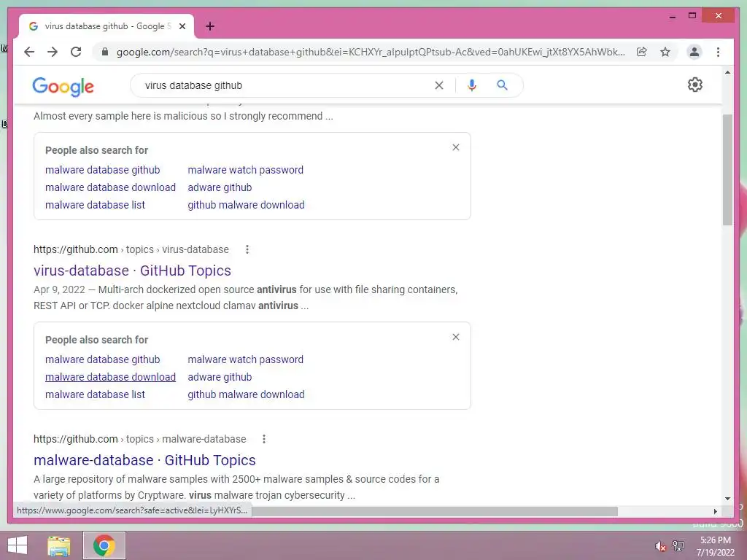Dismiss the first 'People also search for' box
This screenshot has height=560, width=747.
(456, 147)
